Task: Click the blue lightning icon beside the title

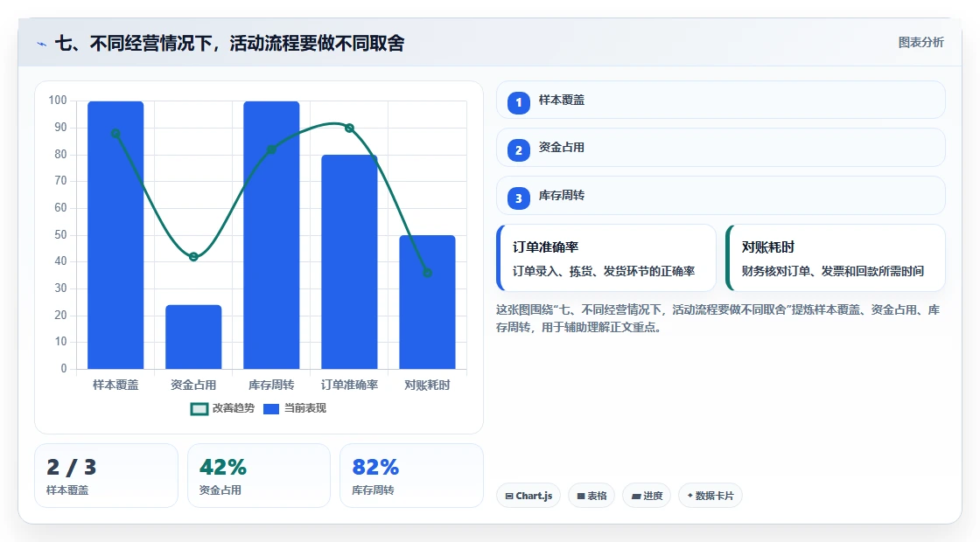Action: (42, 44)
